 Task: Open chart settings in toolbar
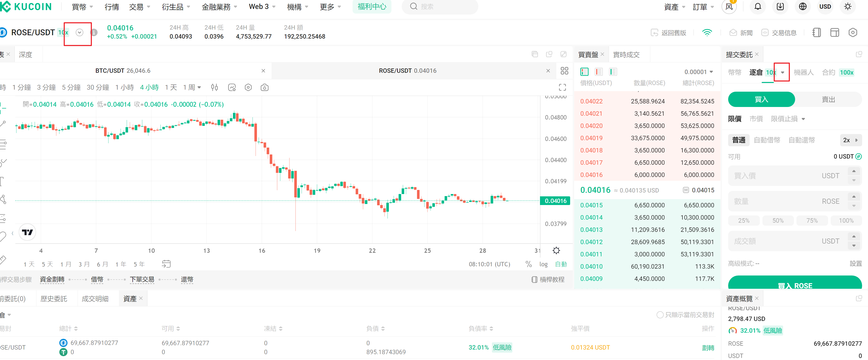coord(248,88)
